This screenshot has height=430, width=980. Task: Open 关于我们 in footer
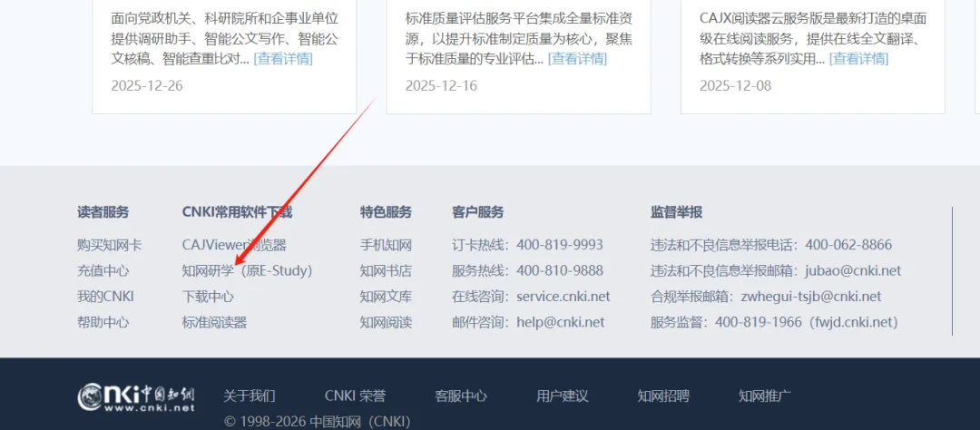250,396
